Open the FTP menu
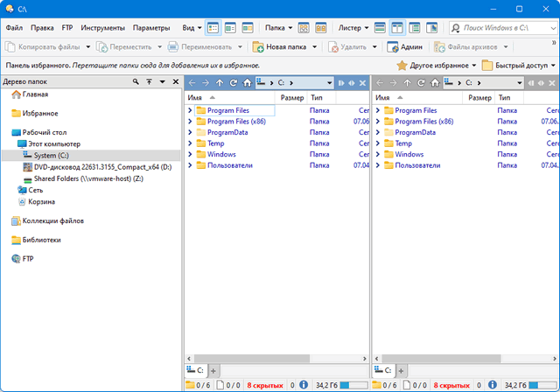The height and width of the screenshot is (392, 560). (x=67, y=27)
